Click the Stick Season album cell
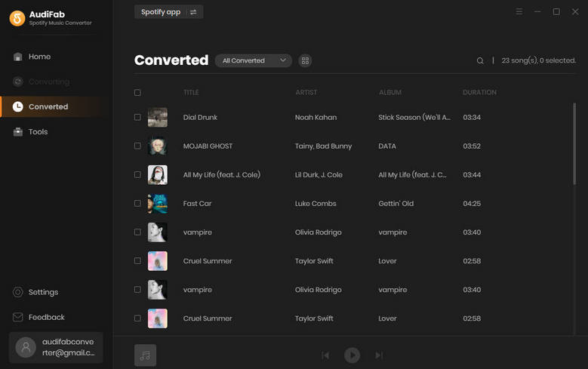The image size is (588, 369). [414, 118]
